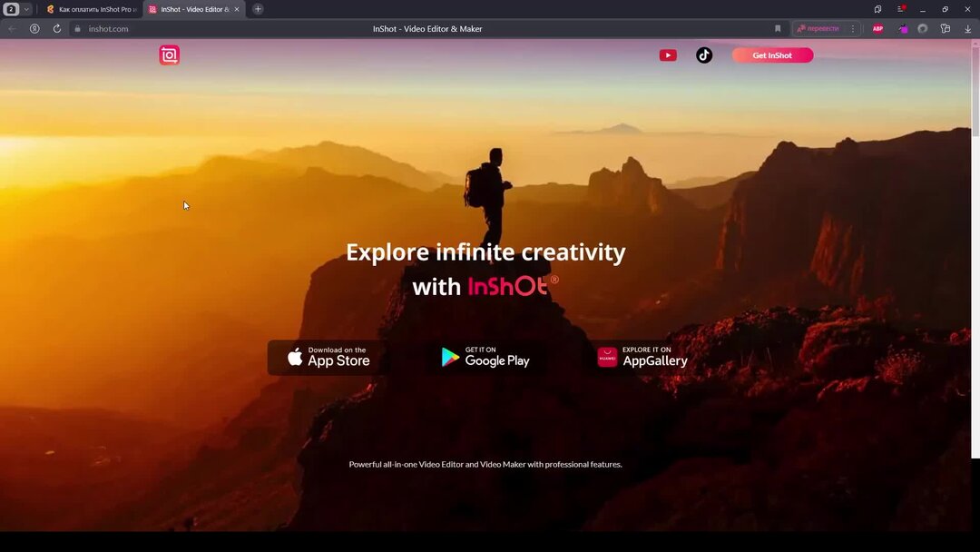Reload the current page
980x552 pixels.
tap(57, 29)
